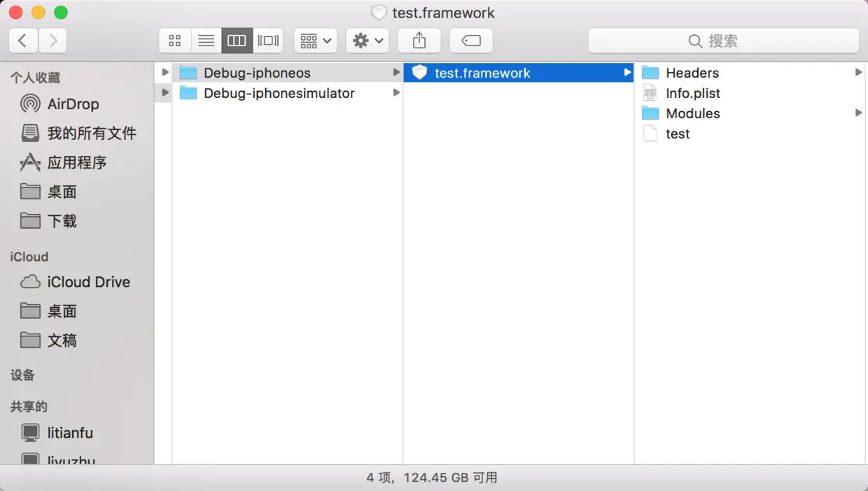Open the action gear menu

[x=367, y=40]
